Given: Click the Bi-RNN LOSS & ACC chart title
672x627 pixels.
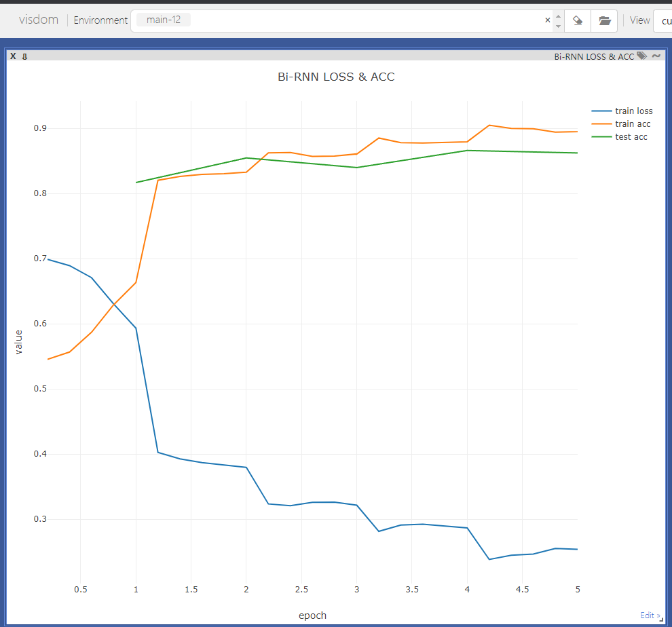Looking at the screenshot, I should 336,77.
